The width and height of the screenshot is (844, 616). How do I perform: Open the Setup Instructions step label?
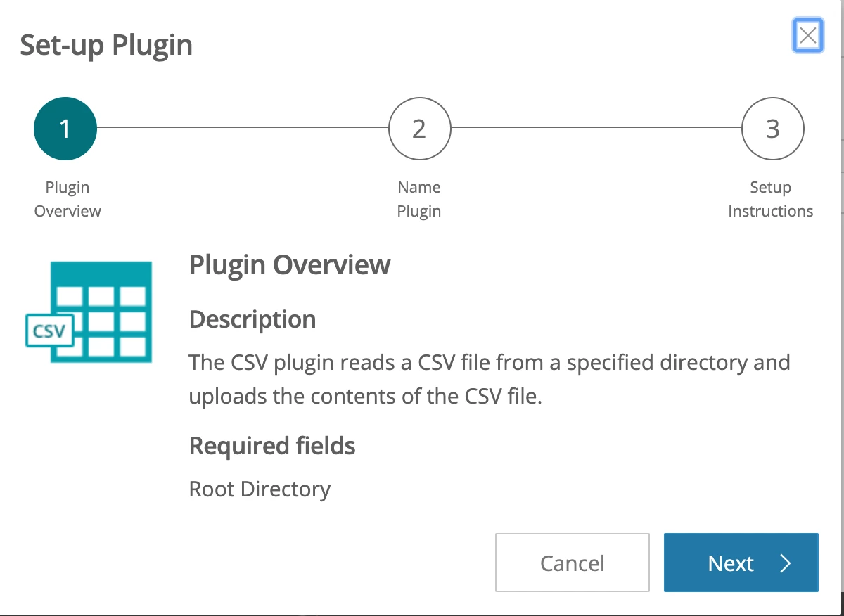point(771,199)
